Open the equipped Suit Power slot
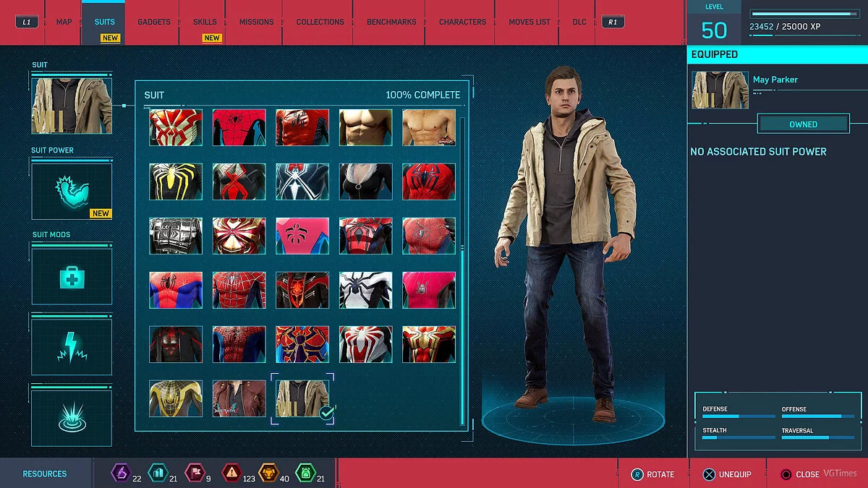 [71, 190]
